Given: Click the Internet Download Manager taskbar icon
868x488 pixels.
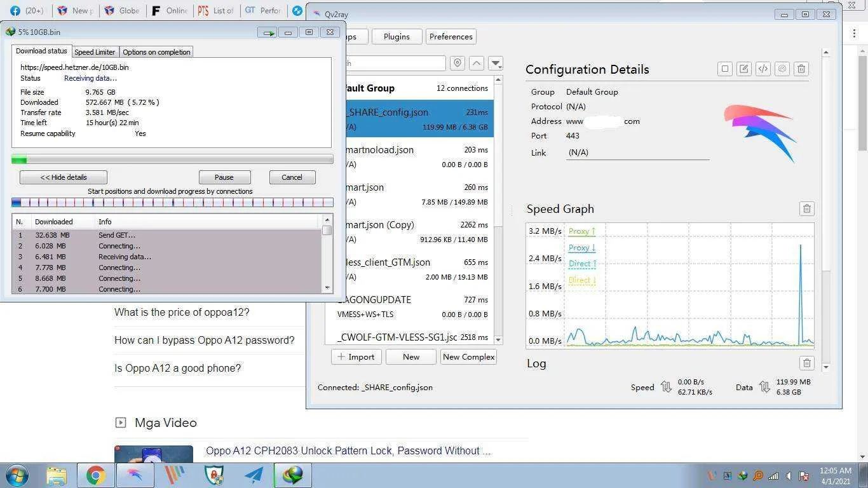Looking at the screenshot, I should 293,475.
